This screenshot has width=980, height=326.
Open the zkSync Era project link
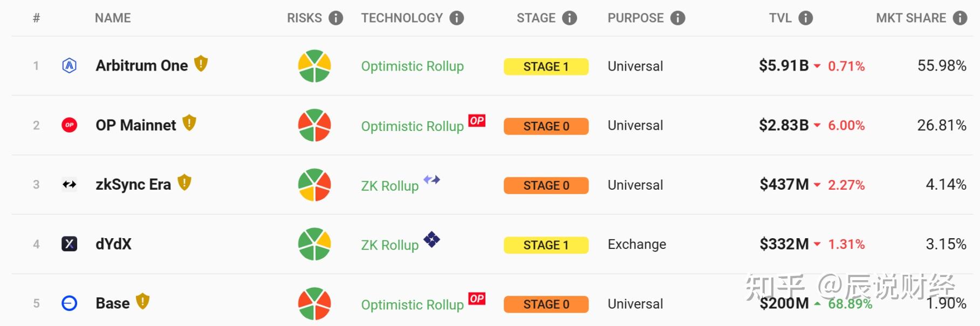[133, 185]
